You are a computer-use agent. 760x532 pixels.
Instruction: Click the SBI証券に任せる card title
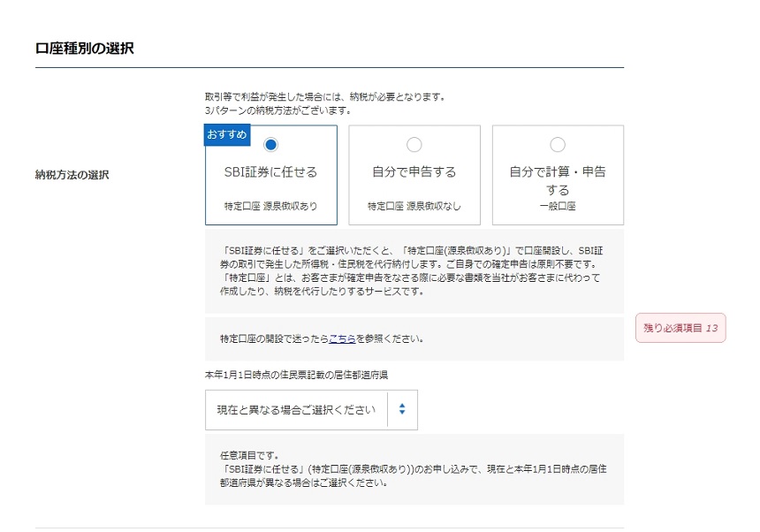[270, 172]
